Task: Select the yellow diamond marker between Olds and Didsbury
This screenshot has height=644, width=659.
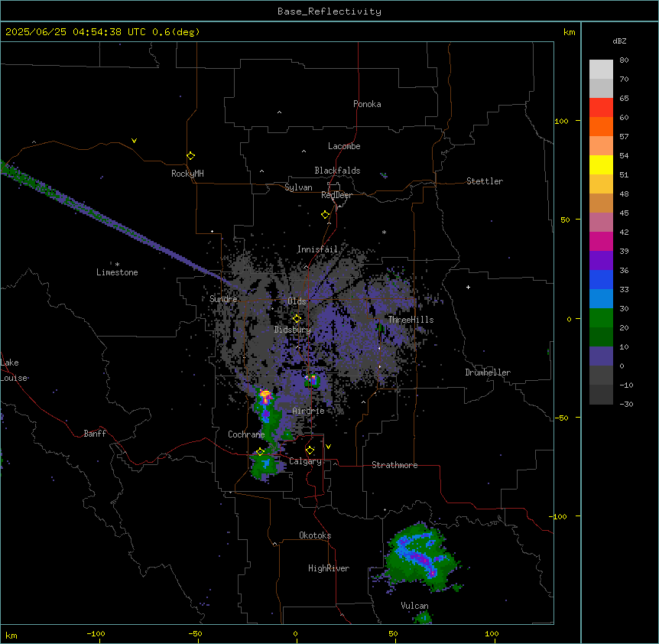Action: (x=297, y=319)
